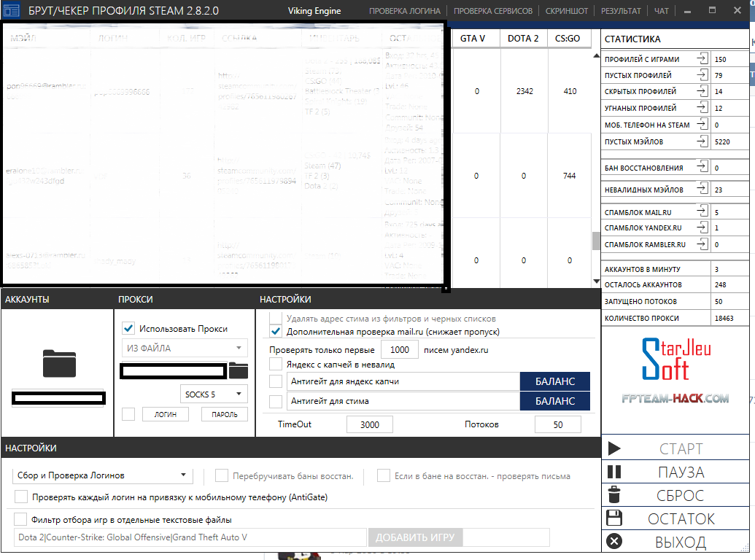Click arrow icon for МОБ. ТЕЛЕФОН НА STEAM
This screenshot has height=560, width=755.
tap(702, 124)
